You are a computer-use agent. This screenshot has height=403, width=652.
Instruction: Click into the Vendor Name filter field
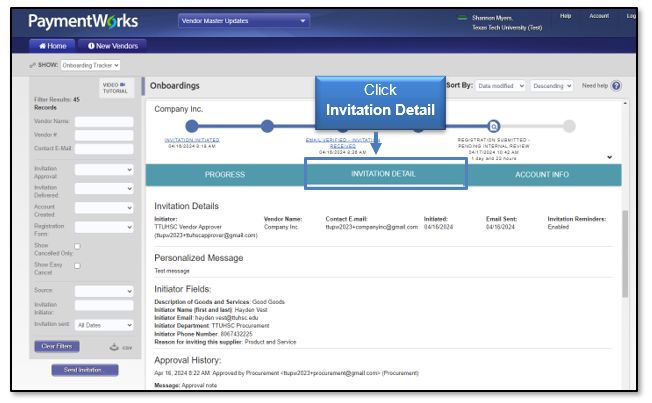[104, 121]
